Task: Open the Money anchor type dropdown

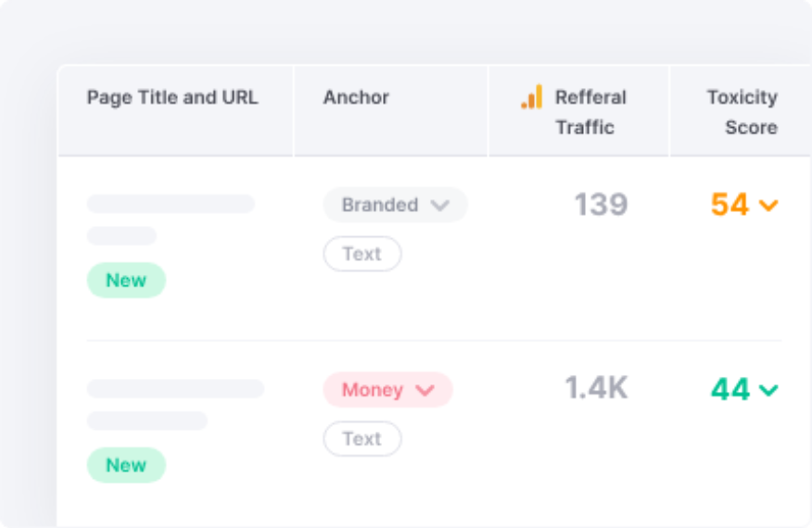Action: pos(387,390)
